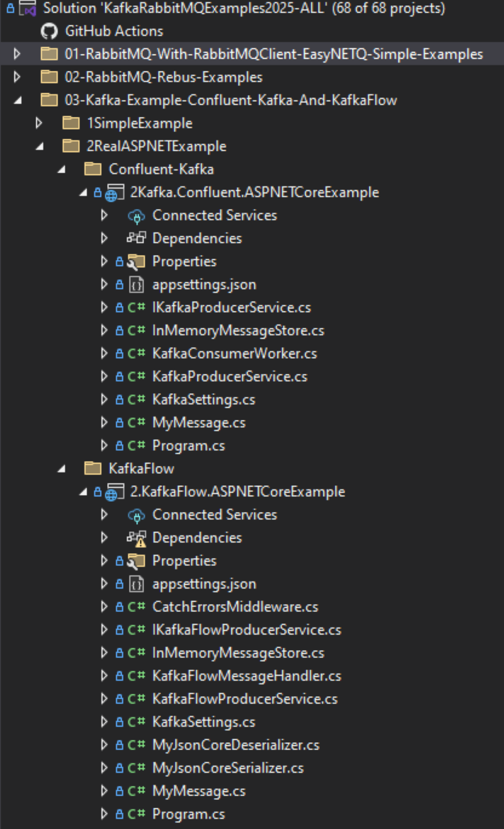Select the last Program.cs file
This screenshot has height=829, width=504.
tap(189, 814)
